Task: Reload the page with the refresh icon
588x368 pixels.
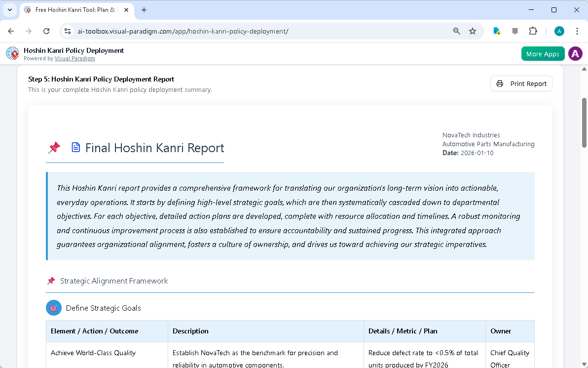Action: [46, 31]
